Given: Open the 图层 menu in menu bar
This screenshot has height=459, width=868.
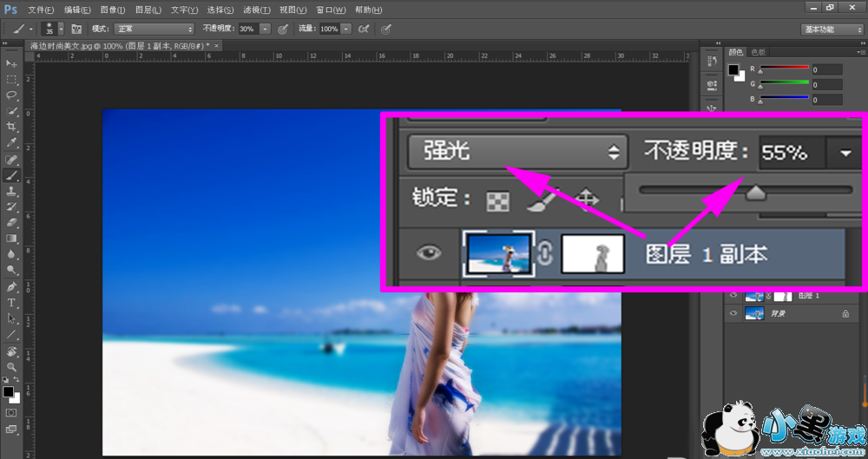Looking at the screenshot, I should tap(148, 10).
